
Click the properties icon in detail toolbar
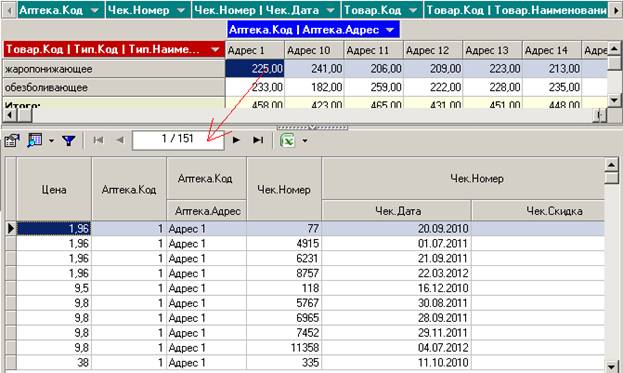tap(12, 140)
